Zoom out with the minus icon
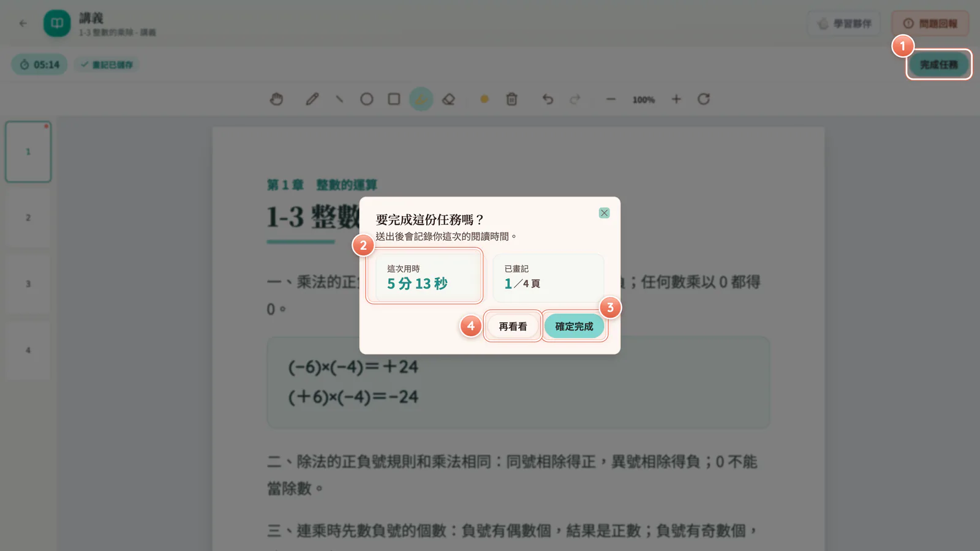Screen dimensions: 980x551 611,99
